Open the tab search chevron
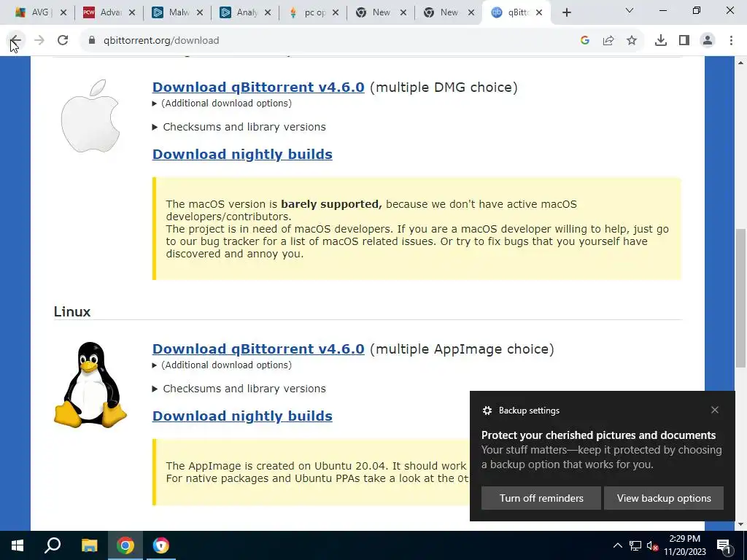The width and height of the screenshot is (747, 560). coord(630,10)
